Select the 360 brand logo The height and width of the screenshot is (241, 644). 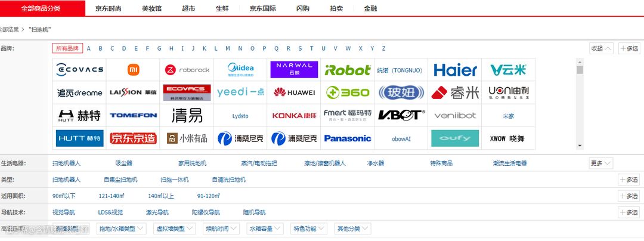pyautogui.click(x=348, y=92)
